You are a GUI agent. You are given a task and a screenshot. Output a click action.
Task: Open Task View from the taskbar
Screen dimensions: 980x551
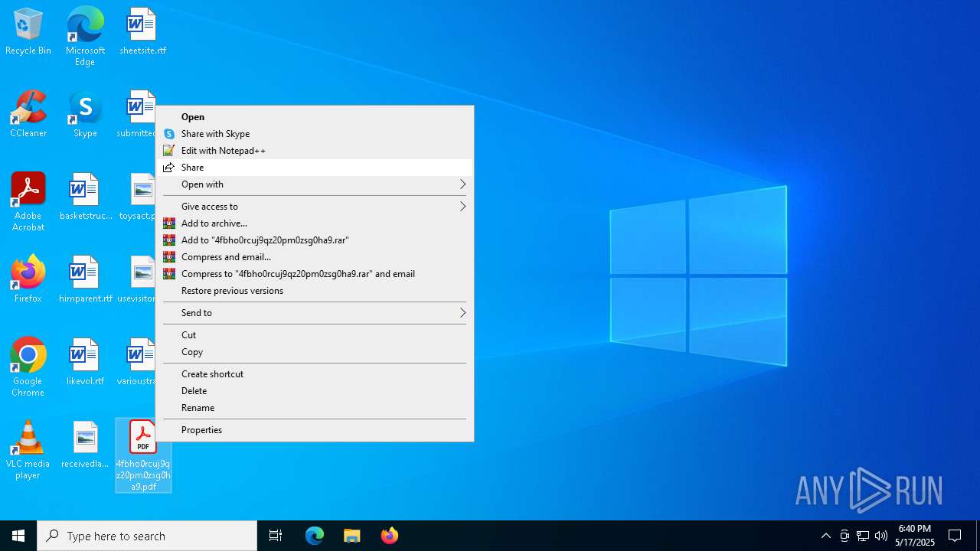coord(276,536)
